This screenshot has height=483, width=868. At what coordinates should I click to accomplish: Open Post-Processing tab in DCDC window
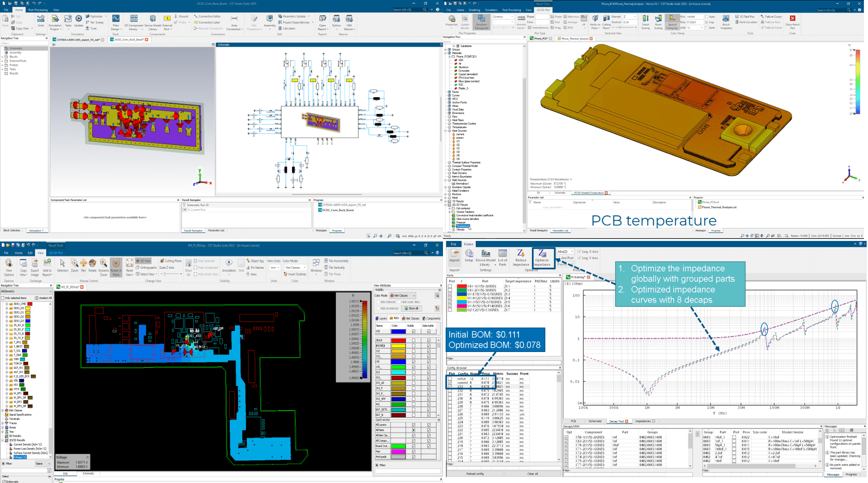pyautogui.click(x=38, y=10)
